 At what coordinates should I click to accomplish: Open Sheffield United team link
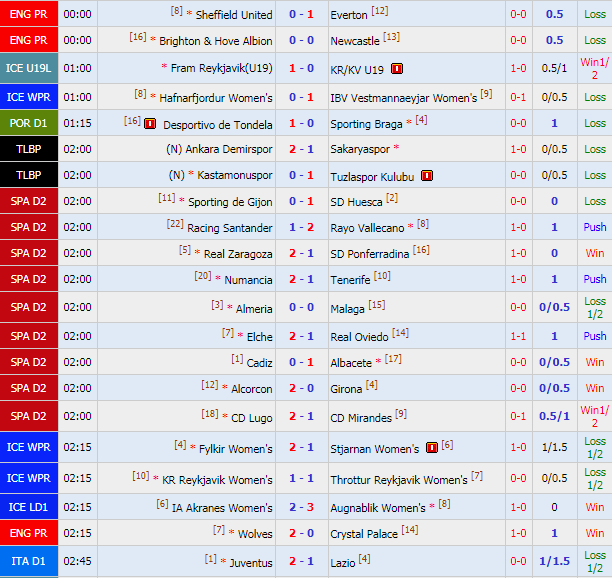point(234,15)
